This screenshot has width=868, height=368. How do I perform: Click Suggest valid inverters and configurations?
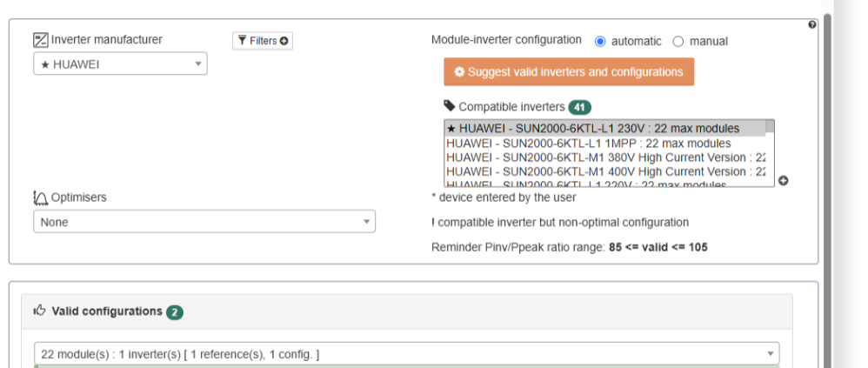pos(569,72)
